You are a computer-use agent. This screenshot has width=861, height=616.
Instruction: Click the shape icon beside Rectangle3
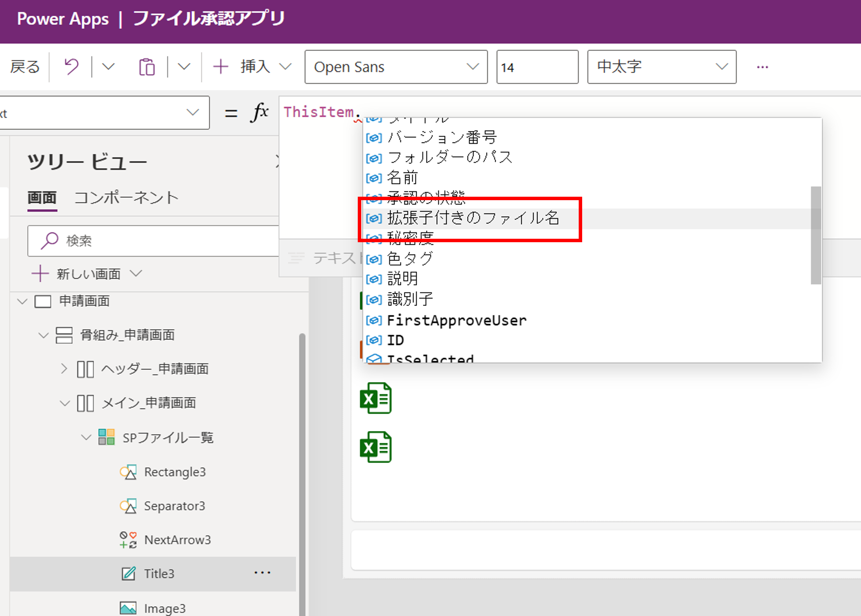point(128,472)
